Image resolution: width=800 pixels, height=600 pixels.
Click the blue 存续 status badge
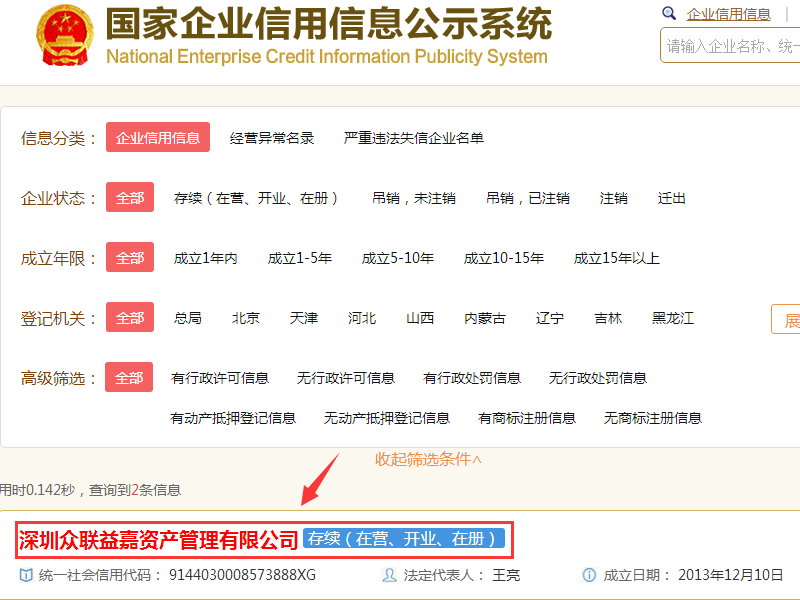click(404, 538)
